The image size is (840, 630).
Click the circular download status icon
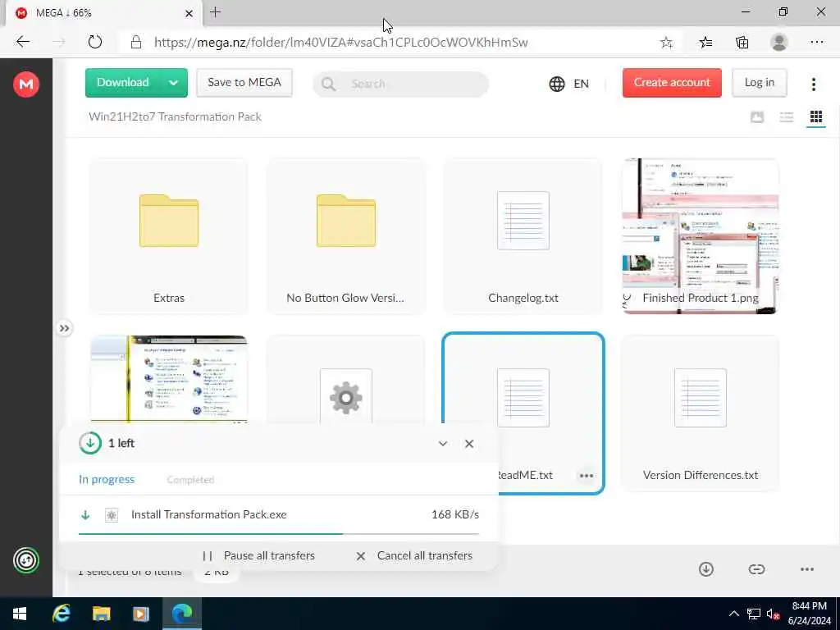(x=90, y=443)
